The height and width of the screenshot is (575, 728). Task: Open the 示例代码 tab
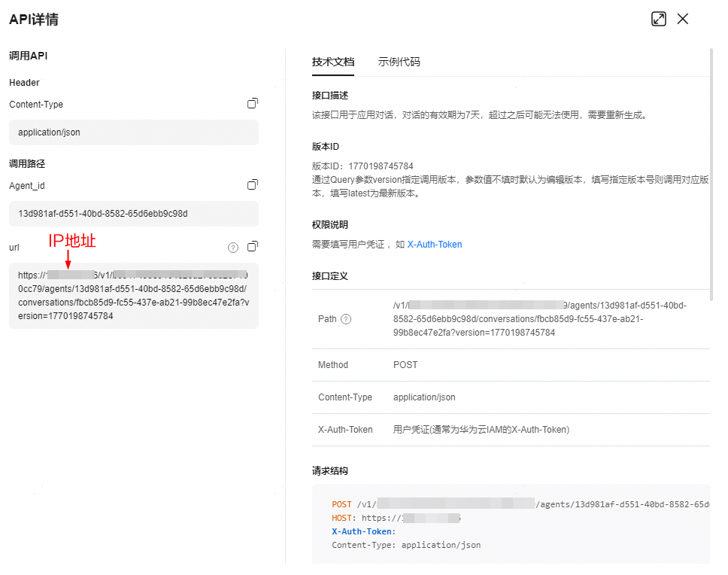[399, 62]
